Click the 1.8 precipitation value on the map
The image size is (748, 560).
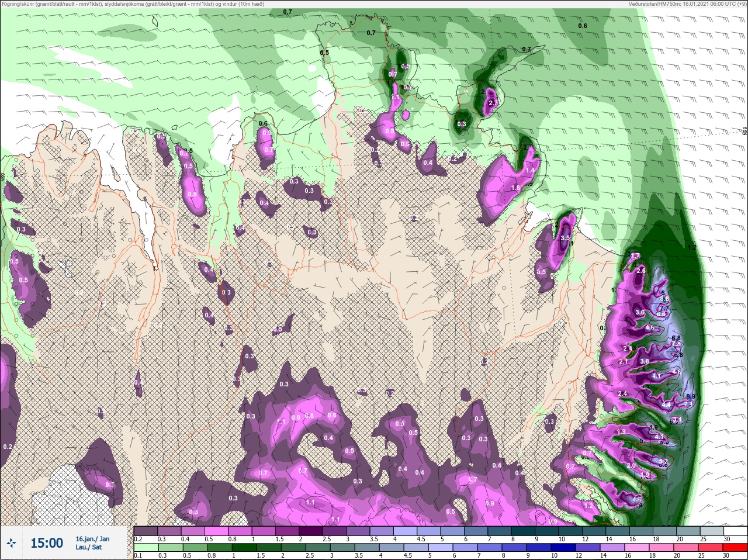[515, 188]
